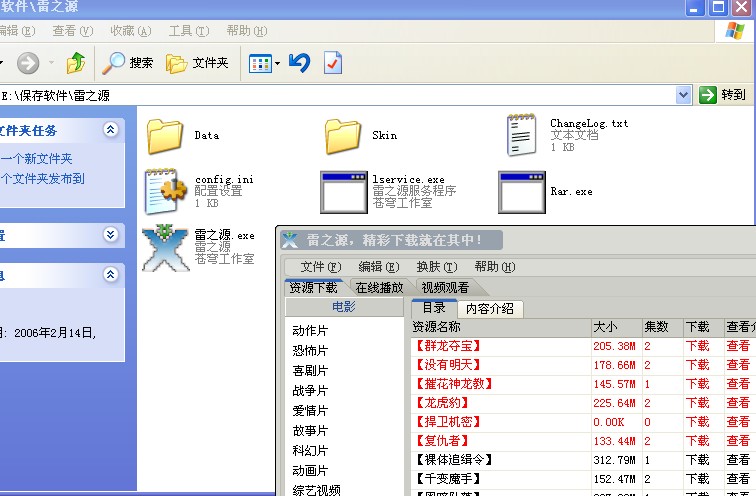Click 查看 for 【摧花神龙教】

tap(738, 384)
